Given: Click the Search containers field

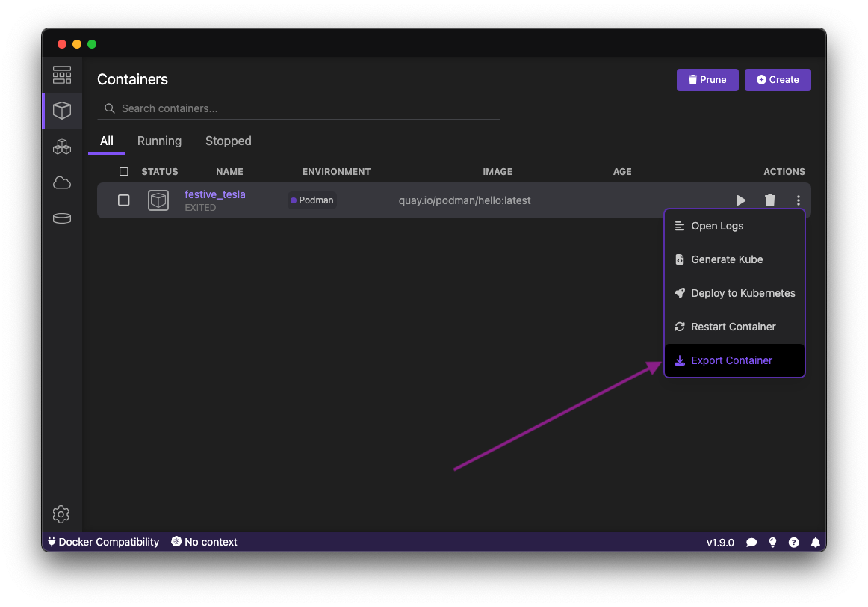Looking at the screenshot, I should [x=299, y=108].
